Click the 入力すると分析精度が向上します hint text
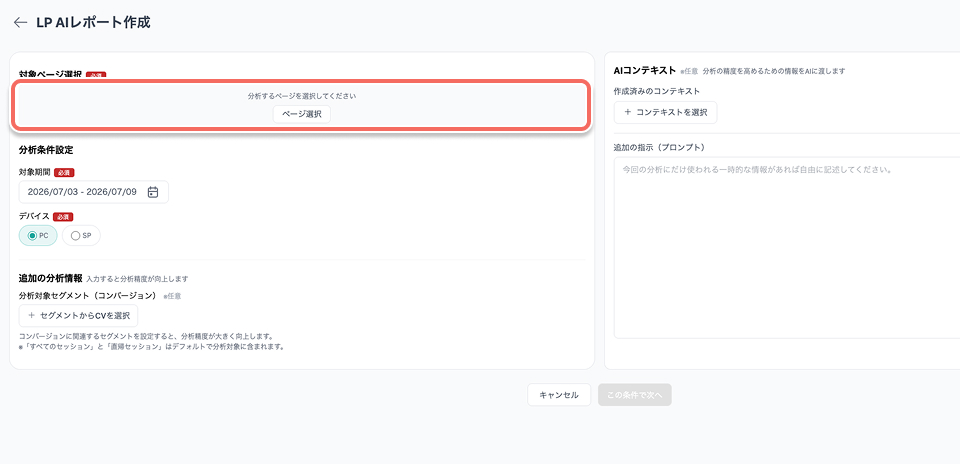The height and width of the screenshot is (464, 960). click(x=137, y=279)
